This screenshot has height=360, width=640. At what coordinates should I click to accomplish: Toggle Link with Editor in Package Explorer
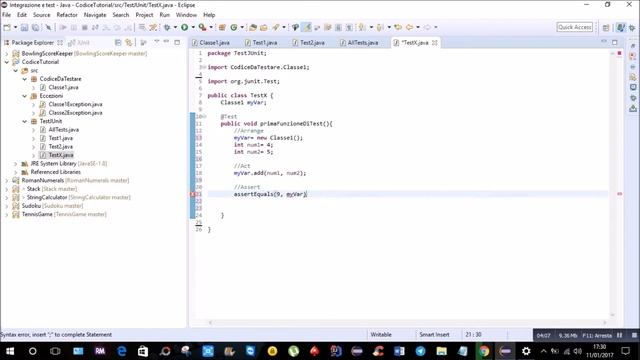pos(129,42)
